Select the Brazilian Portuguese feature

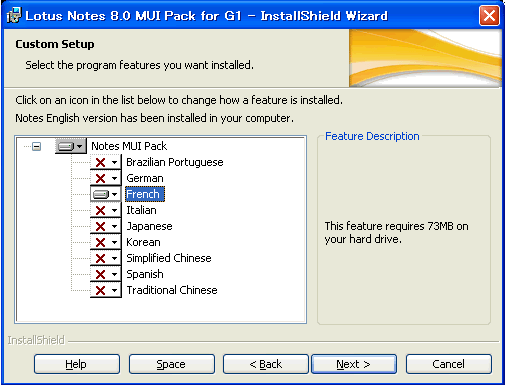[175, 162]
